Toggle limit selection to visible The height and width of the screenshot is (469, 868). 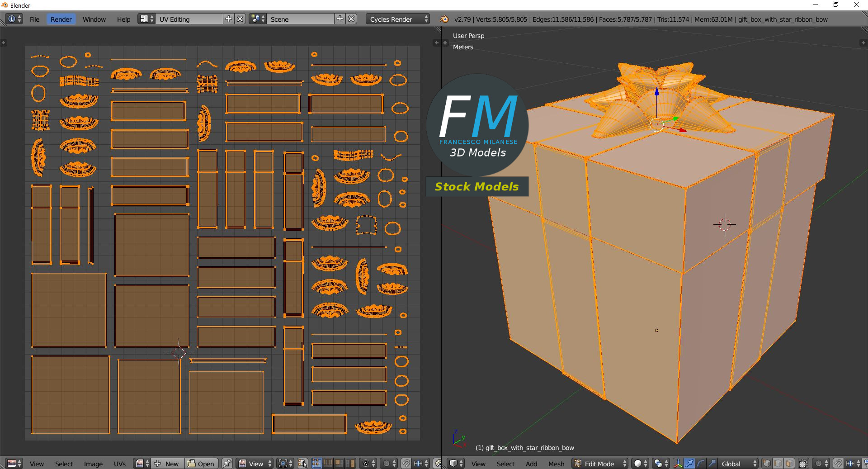[803, 464]
